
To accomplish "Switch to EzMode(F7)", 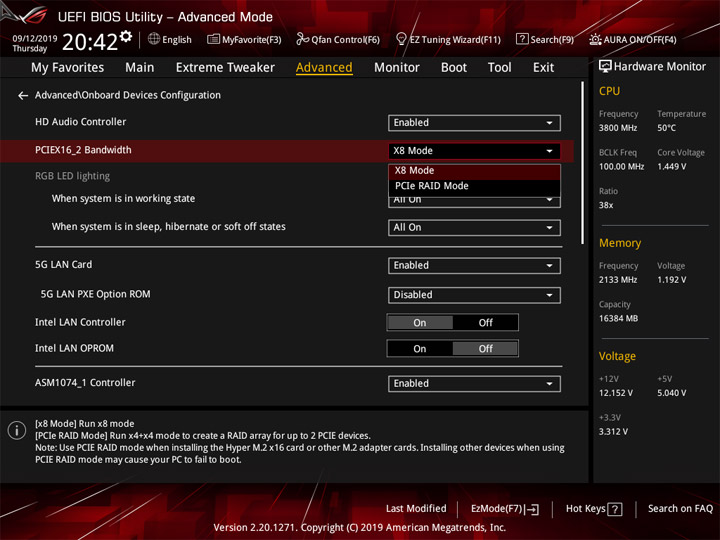I will point(505,509).
